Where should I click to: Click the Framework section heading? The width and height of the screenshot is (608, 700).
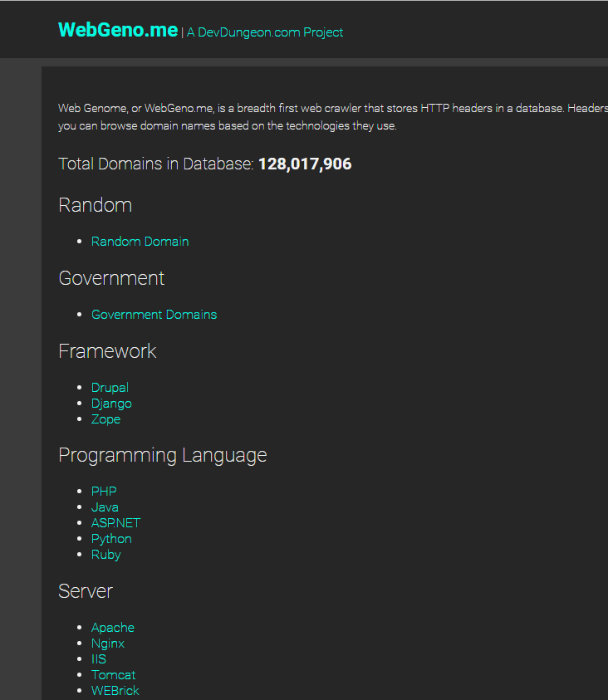107,351
